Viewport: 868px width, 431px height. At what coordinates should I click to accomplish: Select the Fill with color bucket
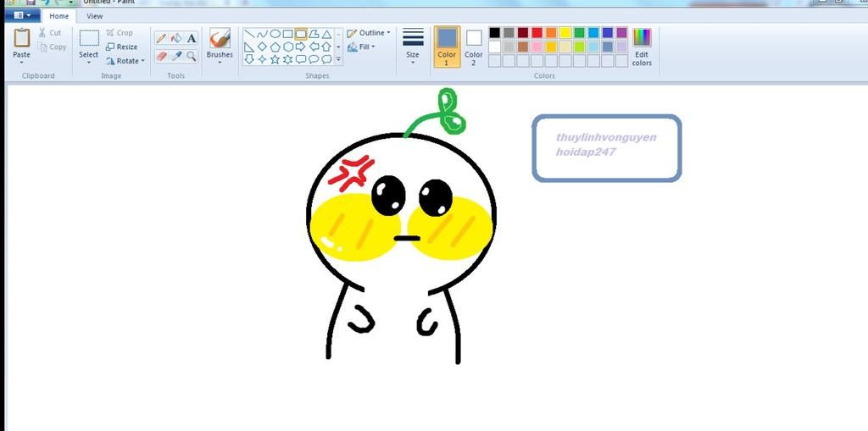coord(176,38)
